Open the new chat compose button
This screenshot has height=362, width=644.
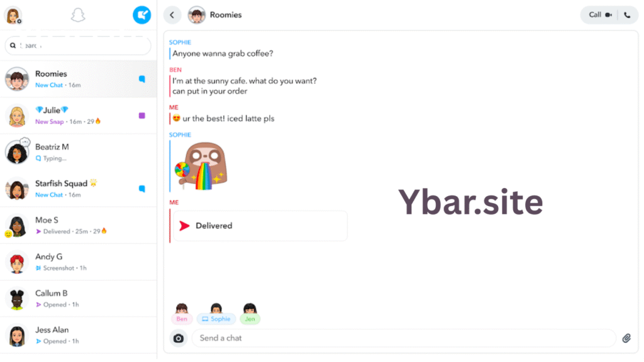point(142,15)
